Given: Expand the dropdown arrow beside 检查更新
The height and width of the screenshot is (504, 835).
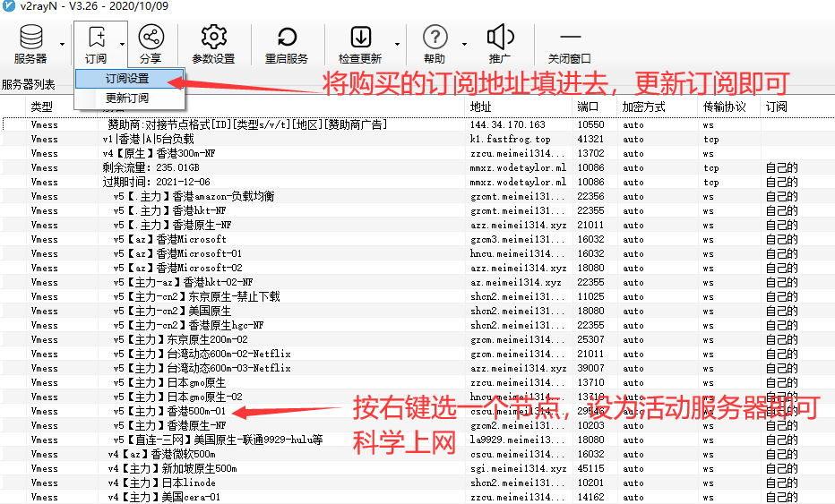Looking at the screenshot, I should coord(395,44).
